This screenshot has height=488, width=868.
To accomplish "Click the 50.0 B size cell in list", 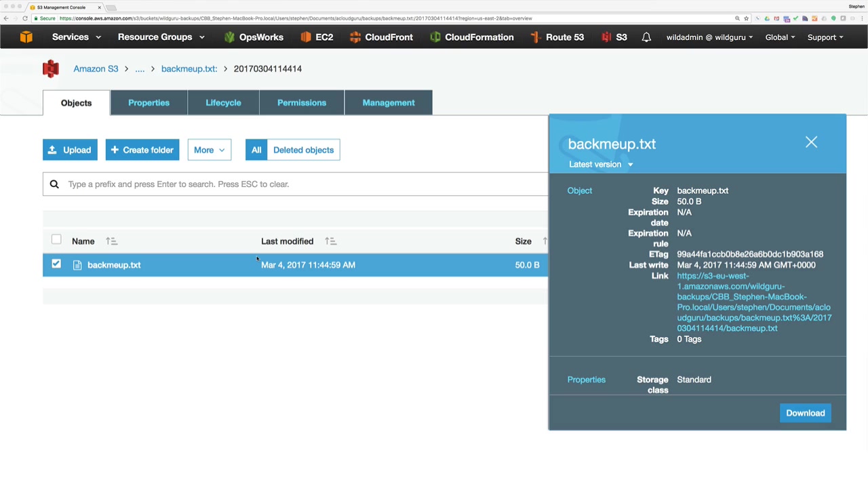I will pos(527,265).
